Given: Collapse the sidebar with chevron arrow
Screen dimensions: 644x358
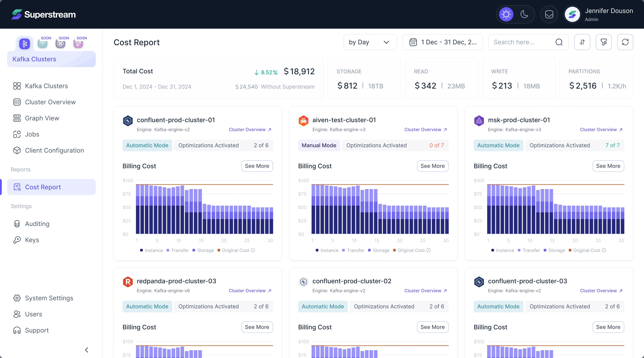Looking at the screenshot, I should [87, 350].
